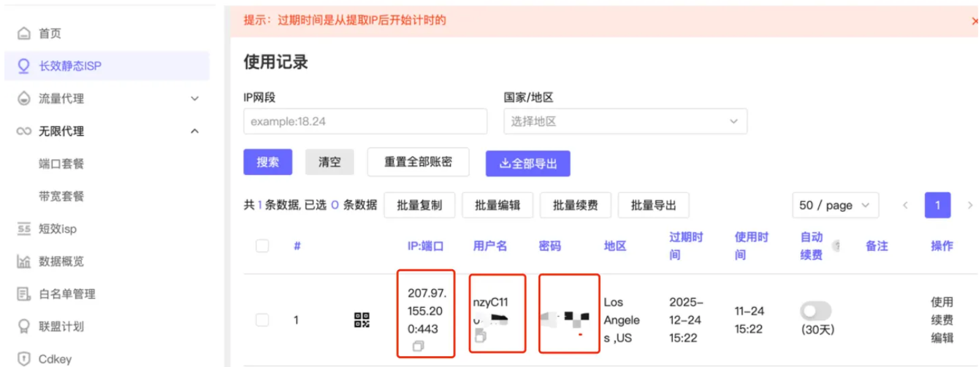Expand the 50 / page selector
Image resolution: width=980 pixels, height=367 pixels.
coord(836,205)
